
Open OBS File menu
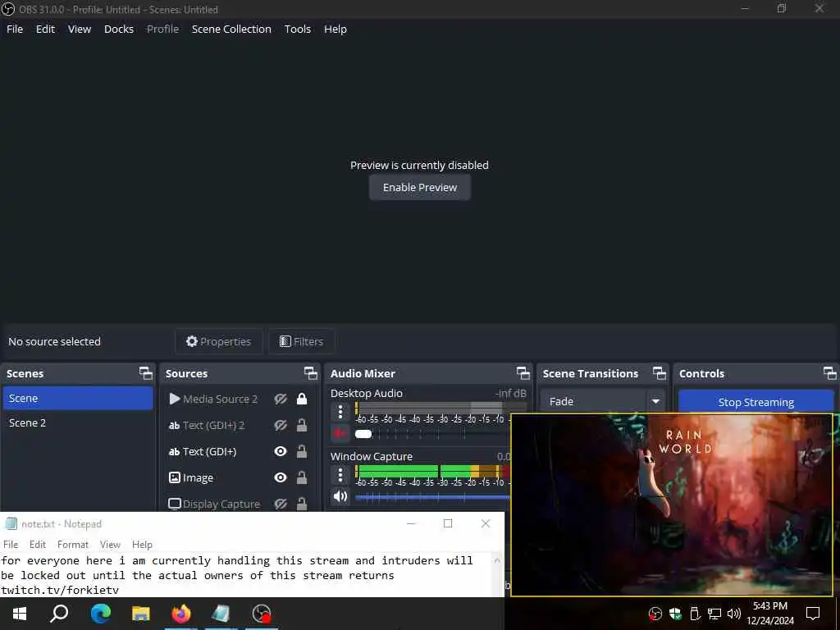coord(15,29)
